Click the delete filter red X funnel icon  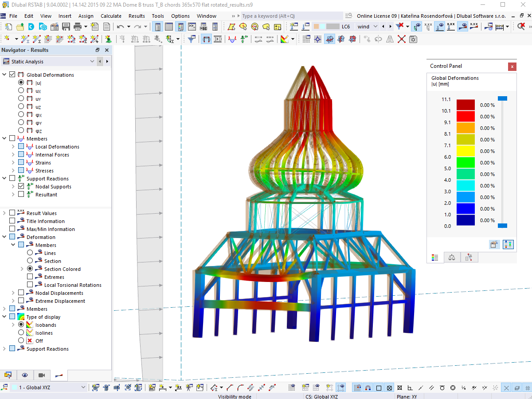coord(400,27)
